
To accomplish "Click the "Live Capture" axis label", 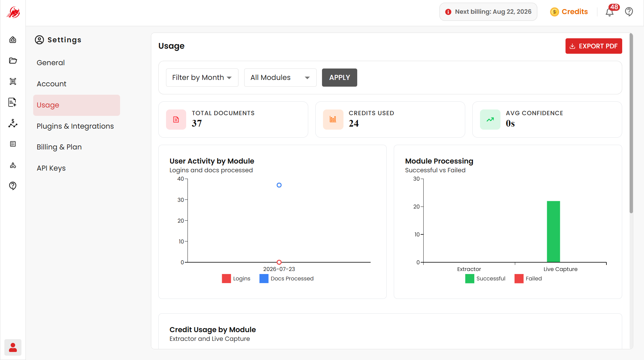I will [x=560, y=269].
